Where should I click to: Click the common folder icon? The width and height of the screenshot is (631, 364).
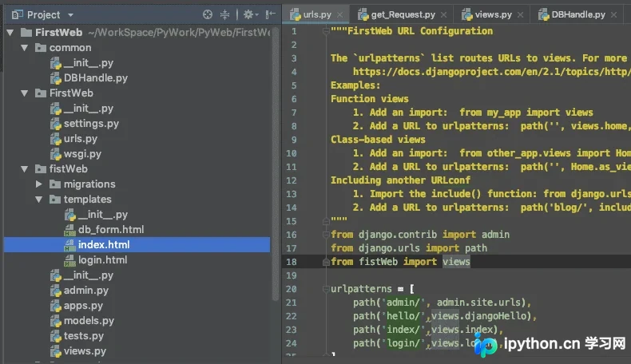[41, 48]
